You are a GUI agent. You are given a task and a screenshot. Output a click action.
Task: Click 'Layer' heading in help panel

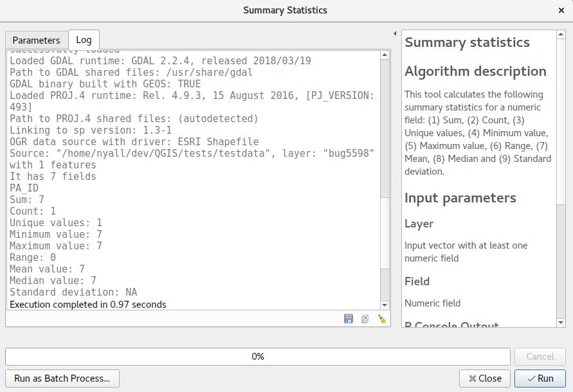tap(419, 224)
